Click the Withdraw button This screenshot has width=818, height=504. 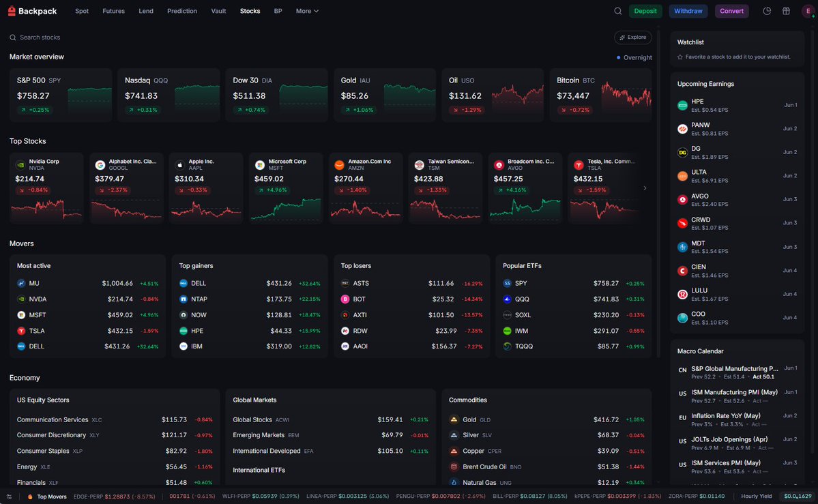click(x=688, y=11)
